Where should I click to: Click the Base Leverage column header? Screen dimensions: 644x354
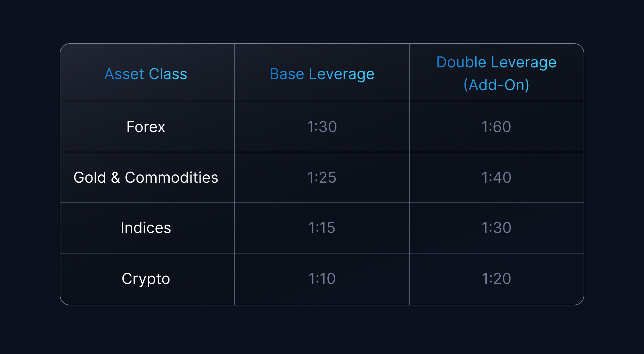[x=322, y=74]
